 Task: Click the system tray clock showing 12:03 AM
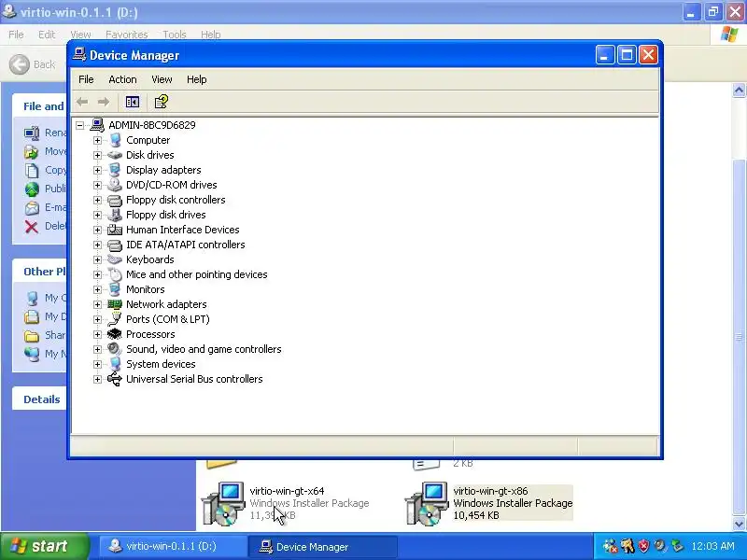[x=712, y=546]
